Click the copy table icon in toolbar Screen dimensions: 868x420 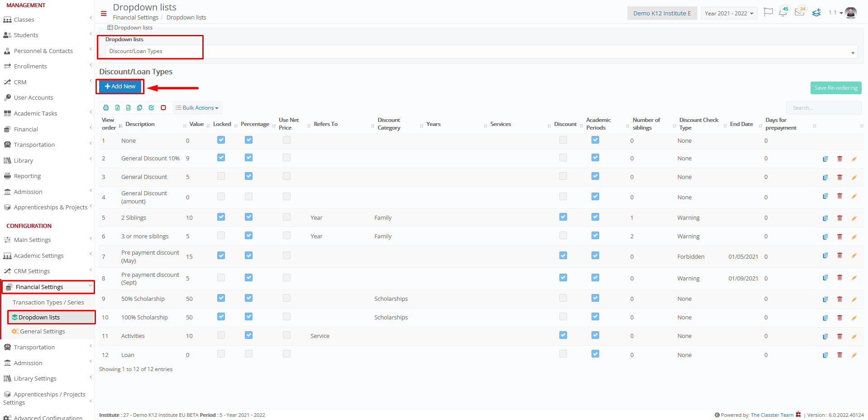140,108
